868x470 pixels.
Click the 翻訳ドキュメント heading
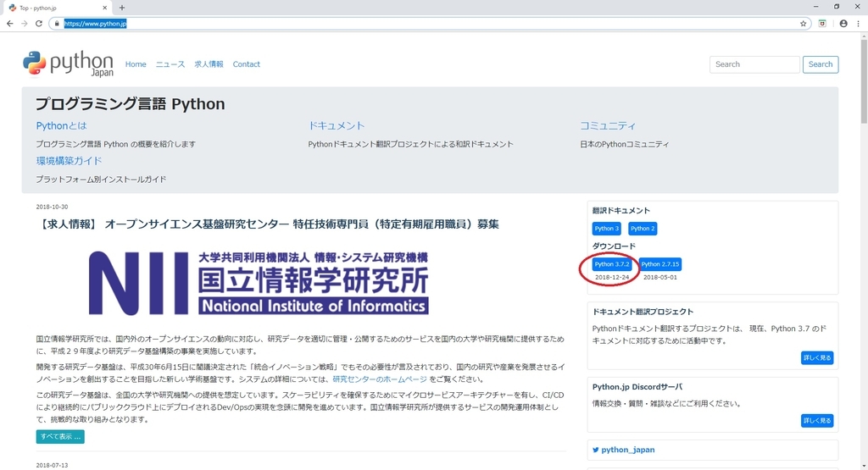coord(621,211)
